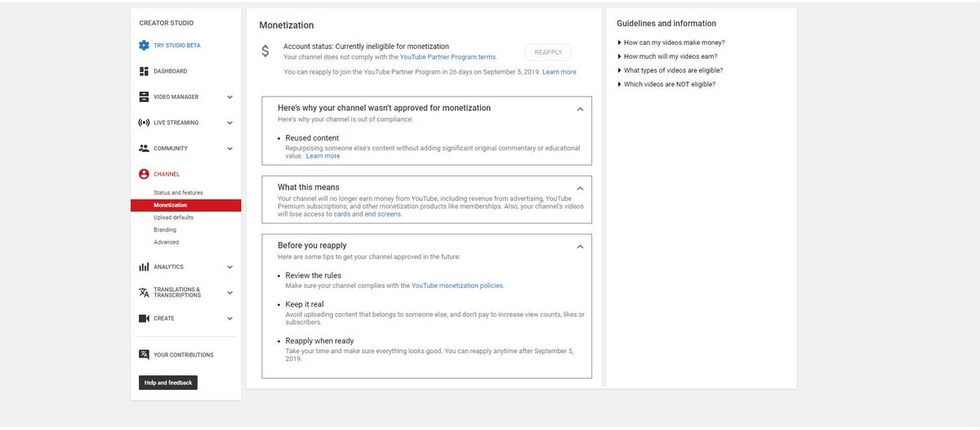
Task: Collapse the 'wasn't approved for monetization' section
Action: click(580, 109)
